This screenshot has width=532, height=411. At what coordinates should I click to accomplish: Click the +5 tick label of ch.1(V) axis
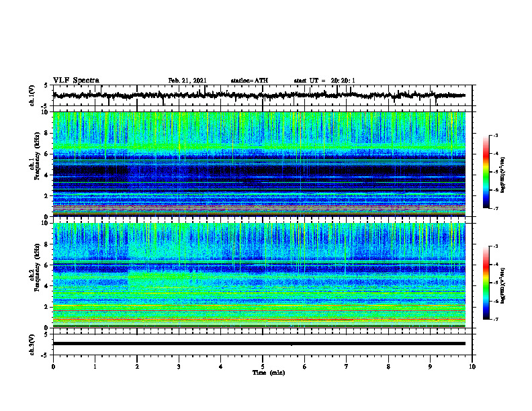pyautogui.click(x=46, y=85)
